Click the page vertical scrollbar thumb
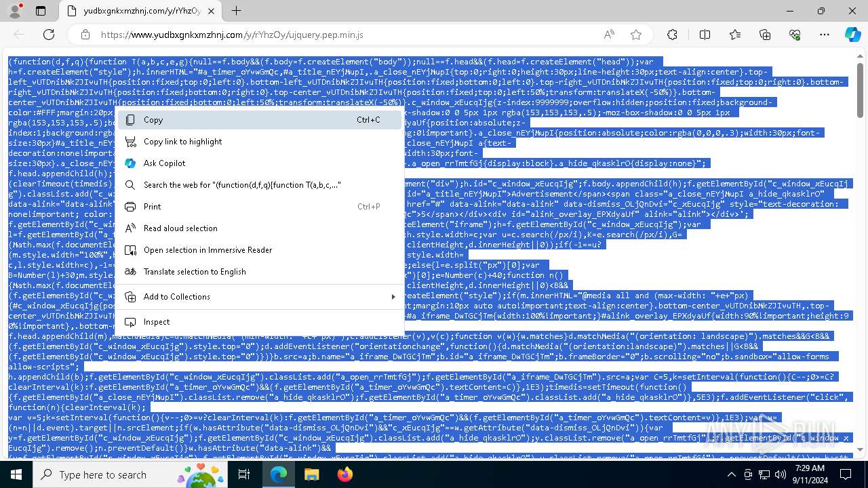This screenshot has height=488, width=868. coord(861,90)
